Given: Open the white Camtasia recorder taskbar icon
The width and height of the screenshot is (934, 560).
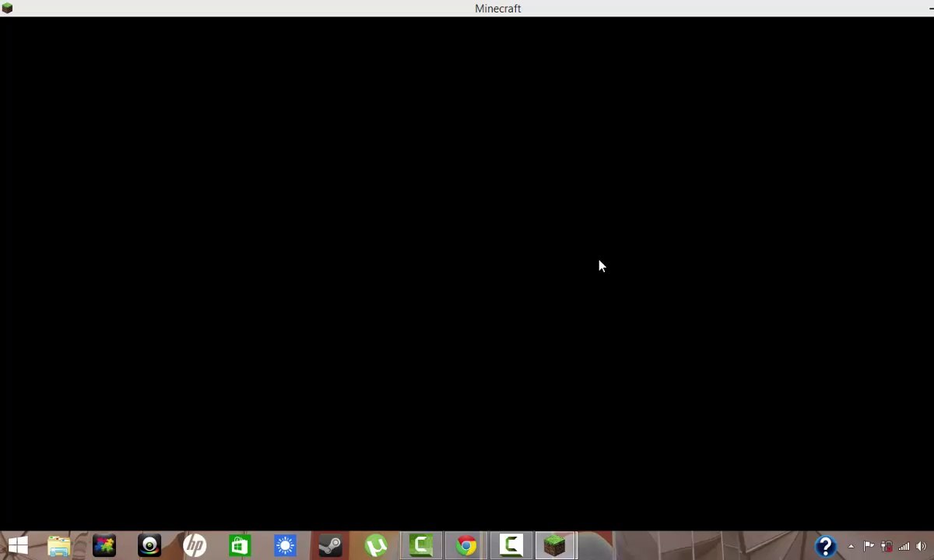Looking at the screenshot, I should [511, 545].
